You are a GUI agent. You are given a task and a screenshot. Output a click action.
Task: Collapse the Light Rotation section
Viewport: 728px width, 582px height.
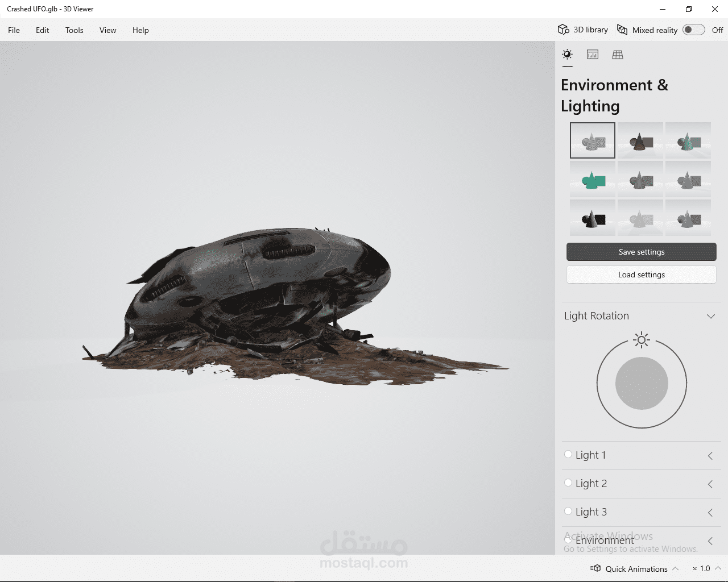[710, 316]
